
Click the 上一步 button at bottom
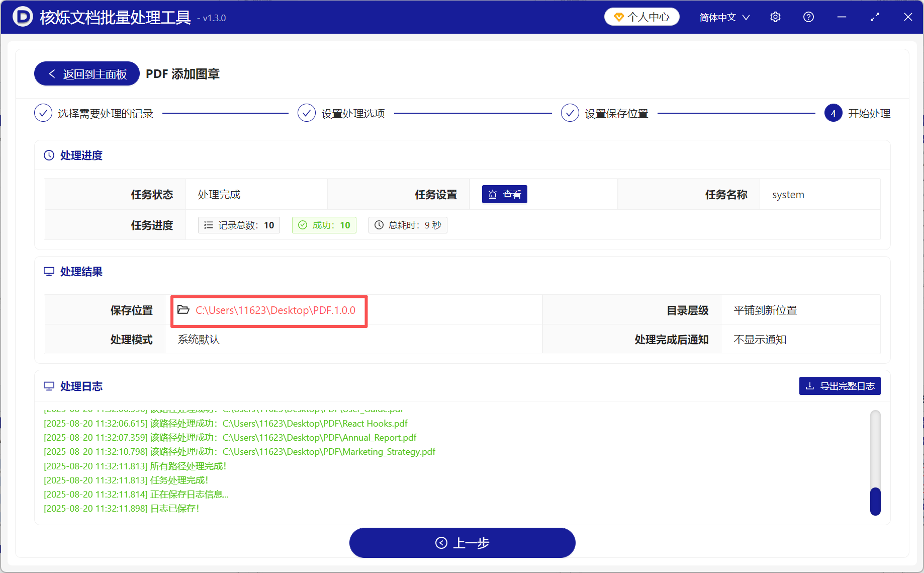462,543
